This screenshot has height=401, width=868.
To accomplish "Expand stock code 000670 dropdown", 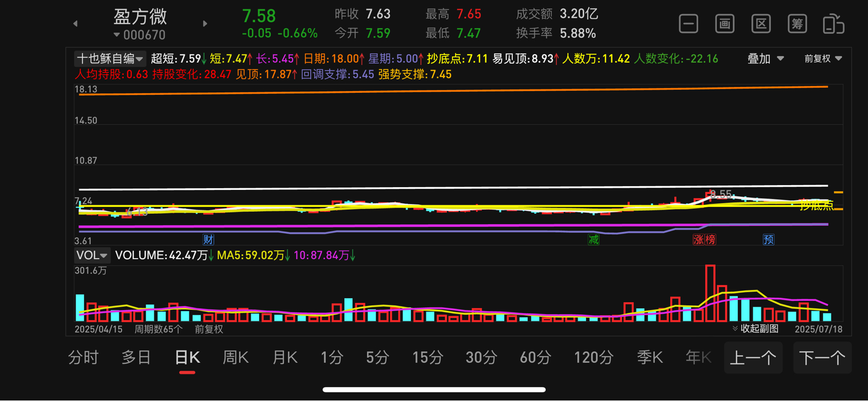I will tap(139, 35).
